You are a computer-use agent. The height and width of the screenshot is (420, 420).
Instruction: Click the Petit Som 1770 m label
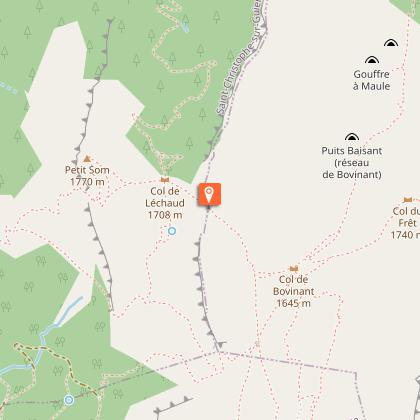click(87, 176)
